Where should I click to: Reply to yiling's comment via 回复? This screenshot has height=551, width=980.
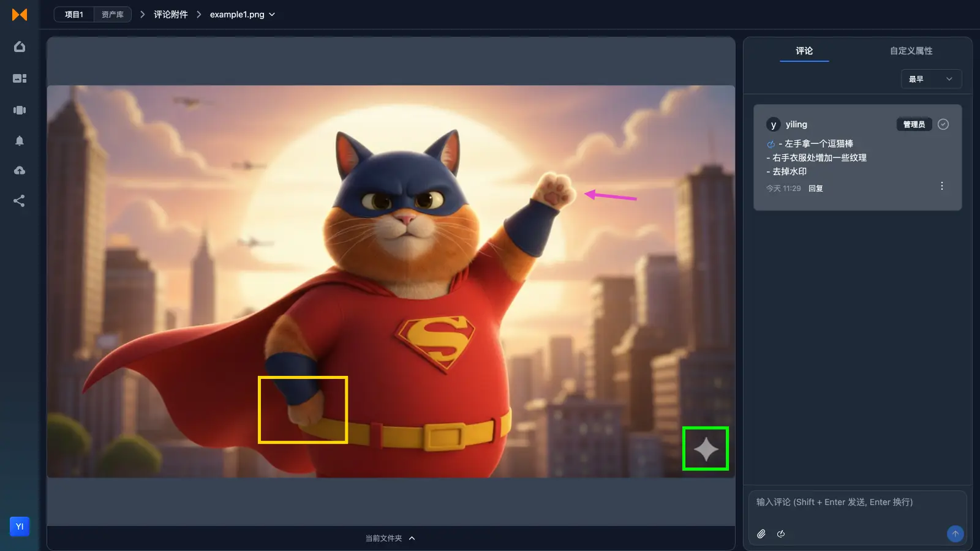(x=816, y=188)
